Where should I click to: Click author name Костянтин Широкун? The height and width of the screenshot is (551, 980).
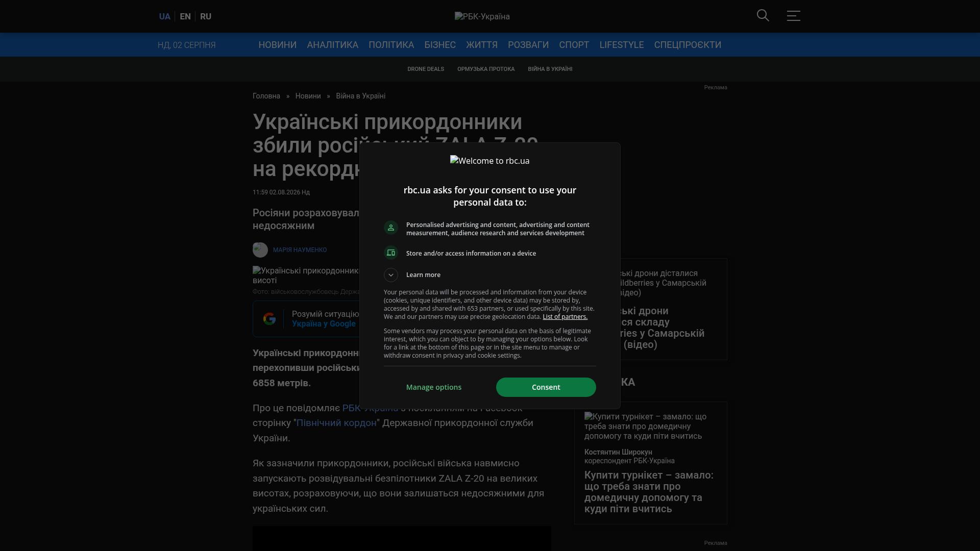pyautogui.click(x=618, y=452)
